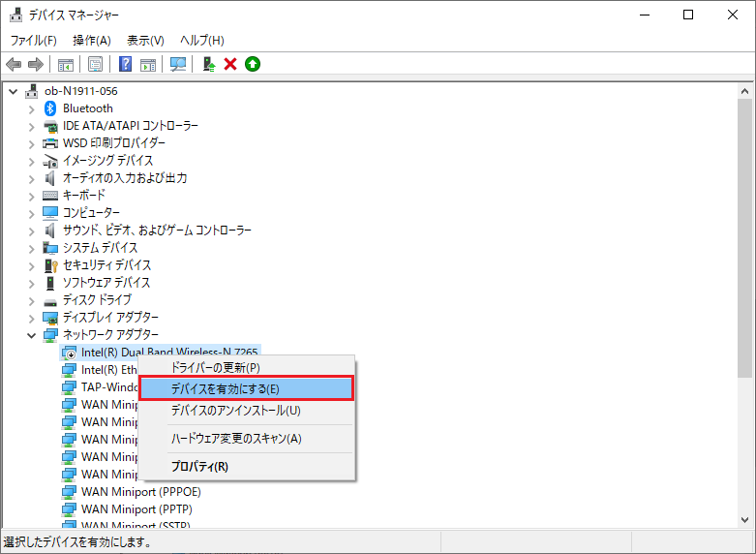The height and width of the screenshot is (554, 756).
Task: Click the update driver toolbar icon
Action: pyautogui.click(x=208, y=64)
